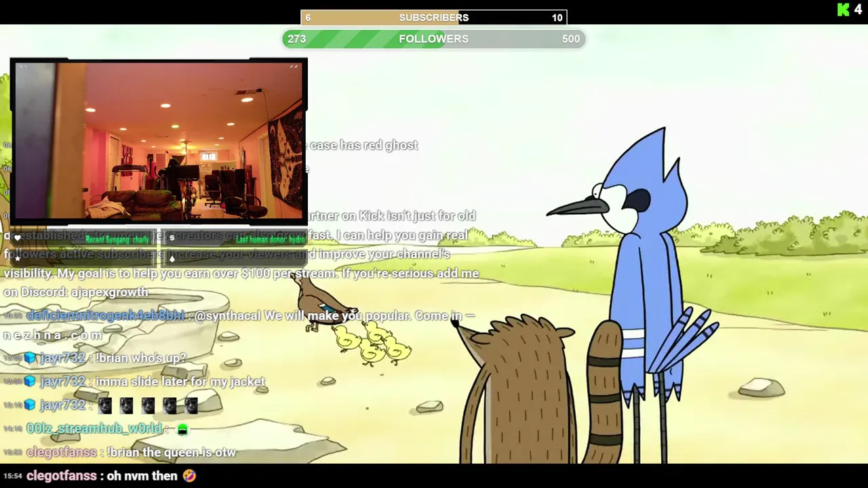This screenshot has width=868, height=488.
Task: Click the cube badge beside "imma slide later"
Action: tap(30, 382)
